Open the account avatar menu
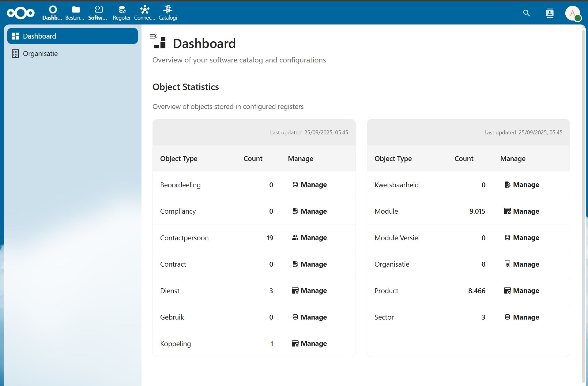This screenshot has width=588, height=386. coord(572,13)
